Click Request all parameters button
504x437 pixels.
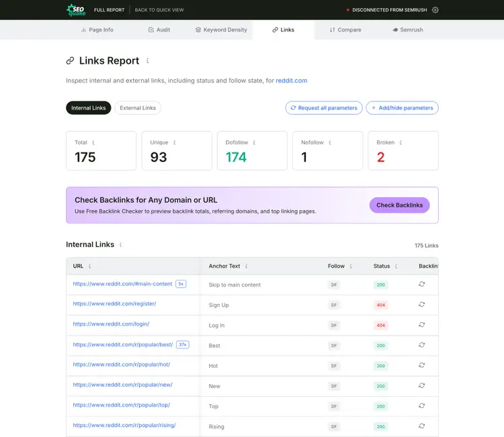pos(324,108)
